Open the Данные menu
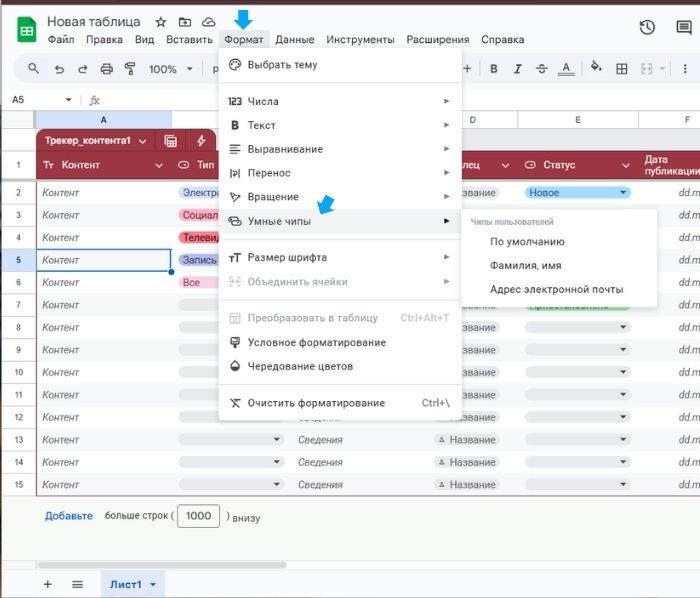 coord(294,40)
